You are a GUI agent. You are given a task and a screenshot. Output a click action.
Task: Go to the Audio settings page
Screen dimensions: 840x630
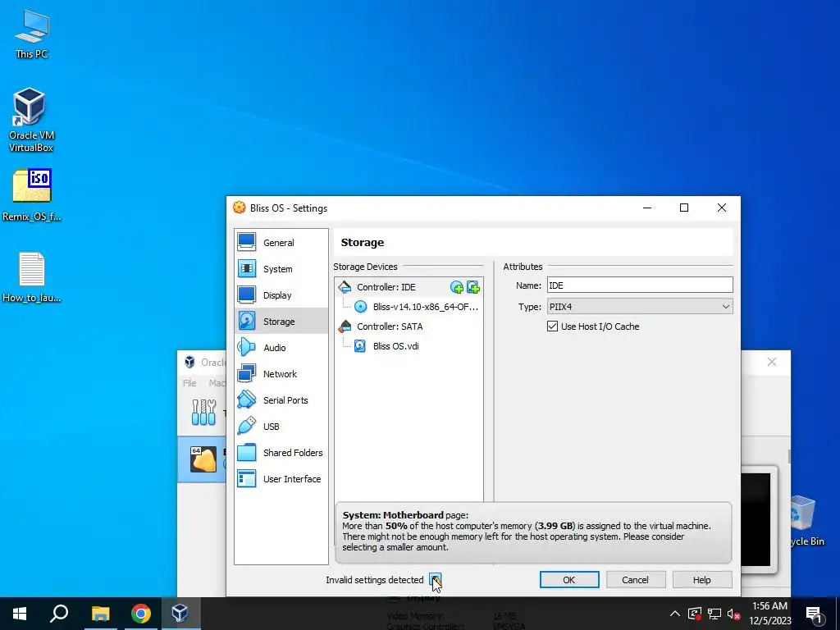point(281,348)
